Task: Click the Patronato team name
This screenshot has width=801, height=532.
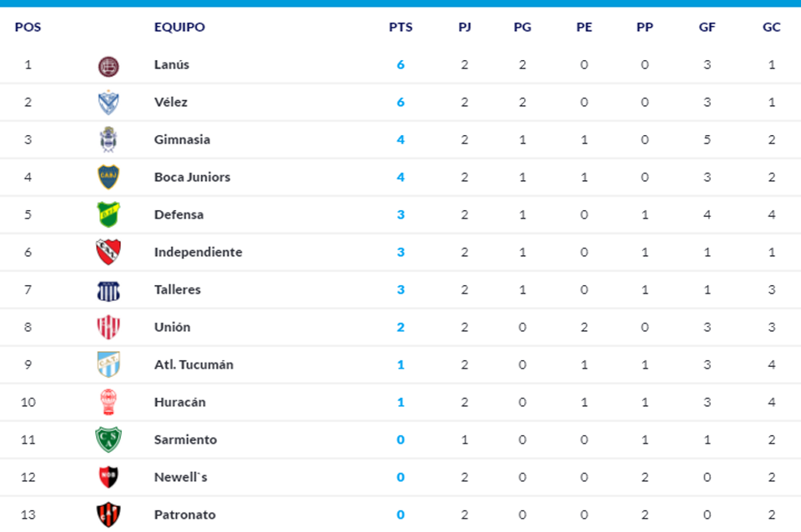Action: [184, 514]
